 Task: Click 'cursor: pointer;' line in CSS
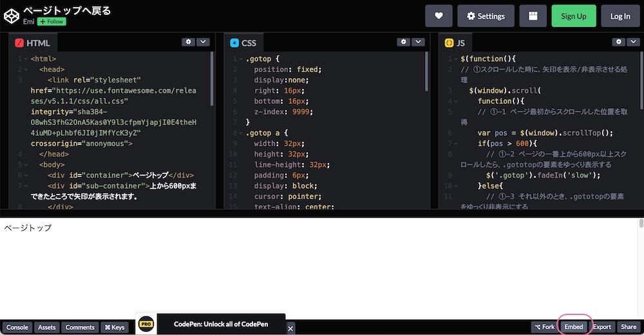tap(287, 196)
